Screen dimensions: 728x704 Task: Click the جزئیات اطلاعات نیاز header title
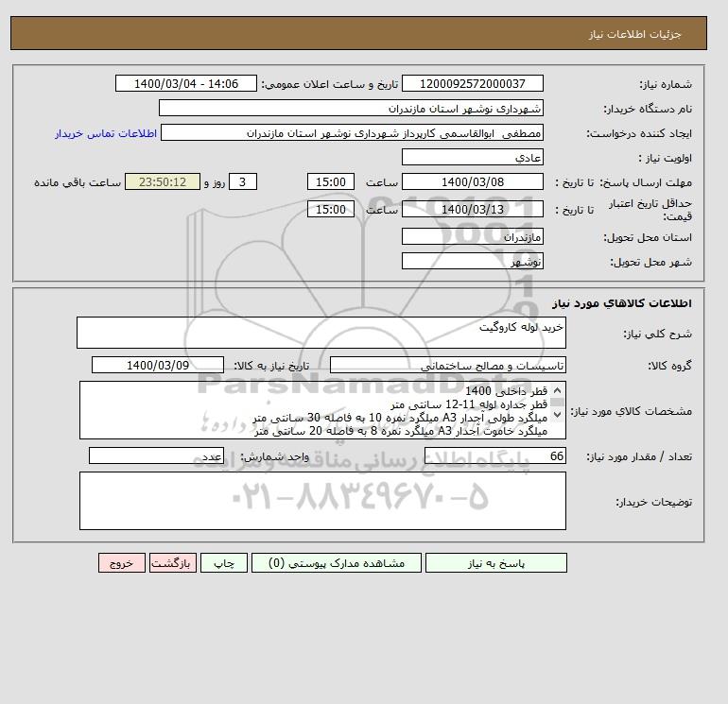pos(634,34)
